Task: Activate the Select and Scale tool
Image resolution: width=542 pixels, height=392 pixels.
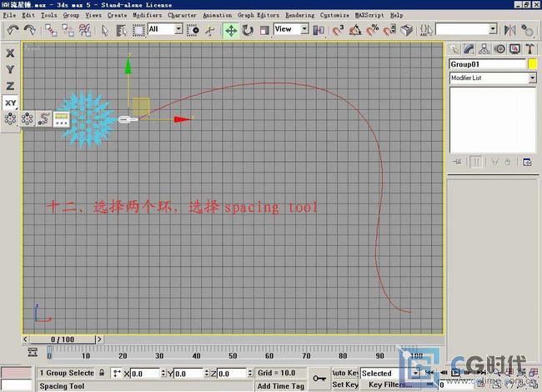Action: coord(264,30)
